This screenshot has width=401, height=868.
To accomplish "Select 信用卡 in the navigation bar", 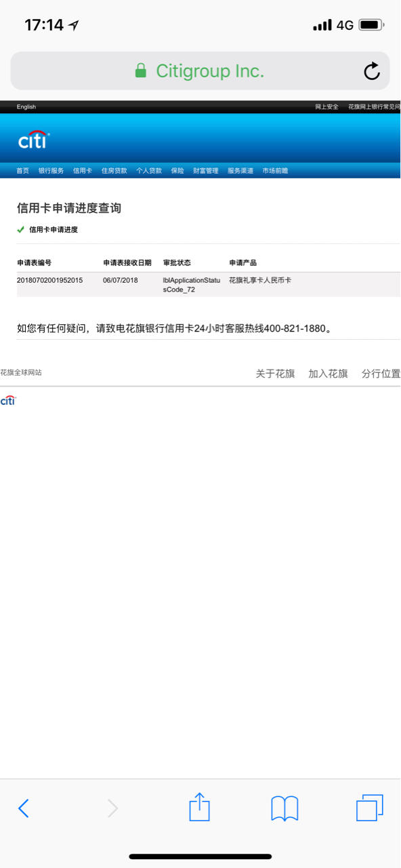I will (83, 171).
